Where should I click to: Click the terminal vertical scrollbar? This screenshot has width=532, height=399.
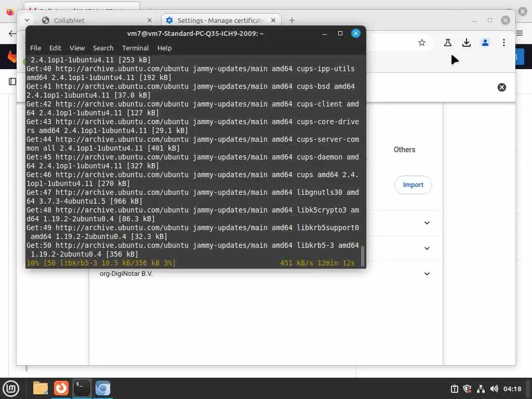coord(362,256)
